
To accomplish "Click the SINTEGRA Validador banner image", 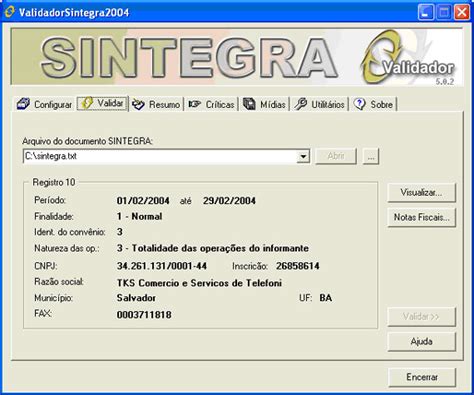I will coord(237,57).
